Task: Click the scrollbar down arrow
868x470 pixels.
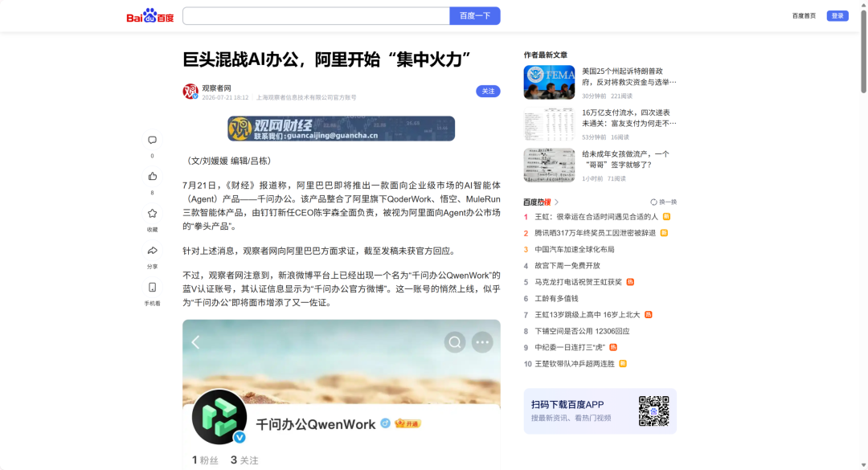Action: click(x=863, y=465)
